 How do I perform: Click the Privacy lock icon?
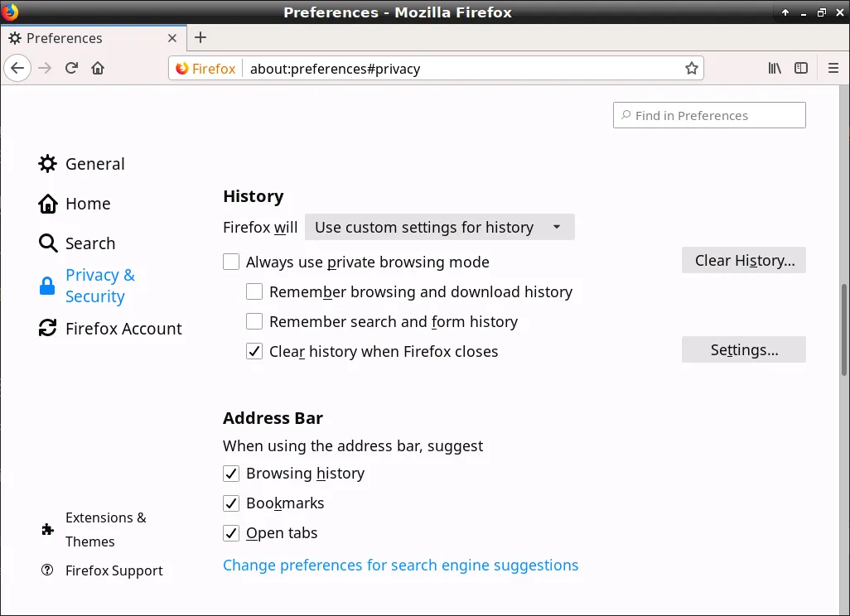[47, 286]
